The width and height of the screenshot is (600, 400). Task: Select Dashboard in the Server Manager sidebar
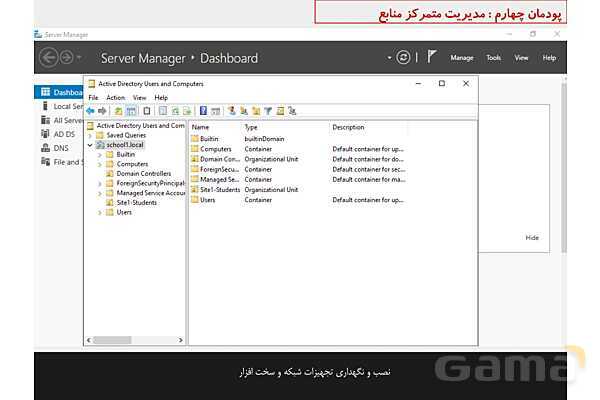61,92
